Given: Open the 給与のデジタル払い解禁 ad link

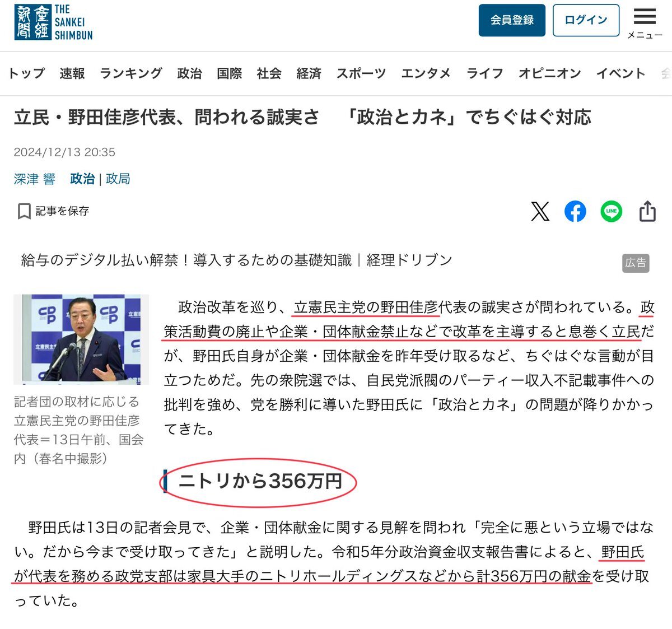Looking at the screenshot, I should tap(236, 260).
